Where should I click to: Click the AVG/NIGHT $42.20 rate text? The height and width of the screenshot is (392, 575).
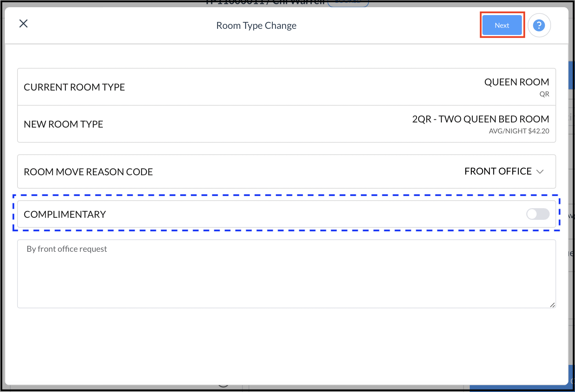[518, 131]
